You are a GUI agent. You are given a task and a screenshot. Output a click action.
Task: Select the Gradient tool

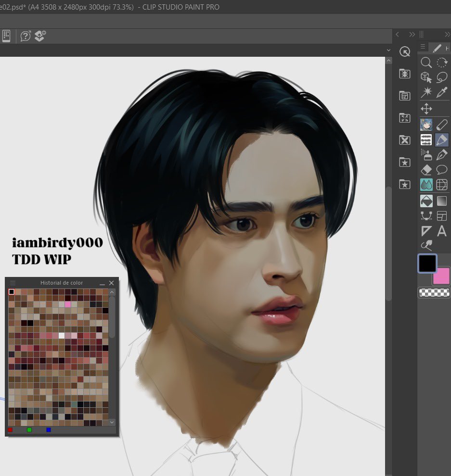(x=442, y=200)
